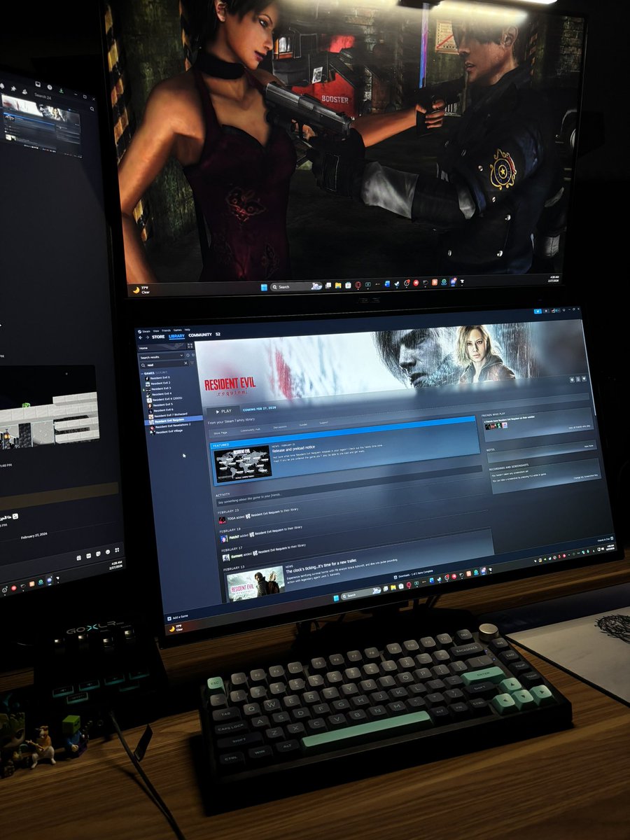The height and width of the screenshot is (840, 630).
Task: Open the Guides link
Action: click(303, 425)
